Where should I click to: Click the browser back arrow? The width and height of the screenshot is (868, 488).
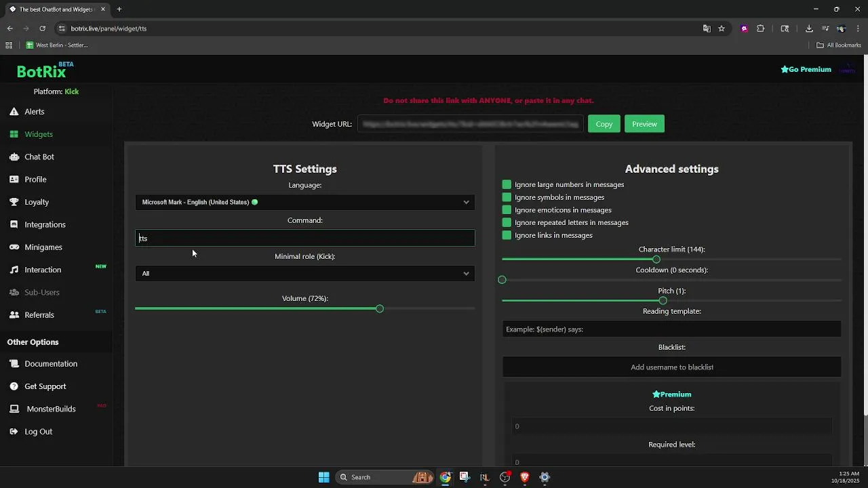pyautogui.click(x=10, y=28)
